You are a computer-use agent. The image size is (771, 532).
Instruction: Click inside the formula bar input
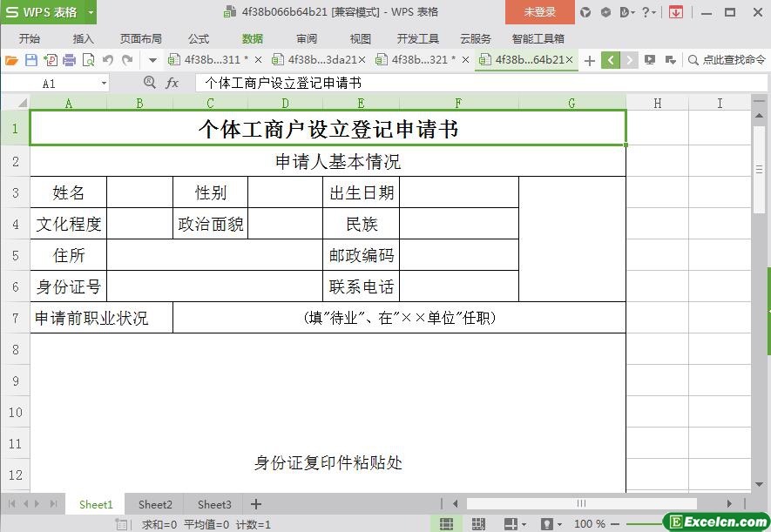coord(481,83)
